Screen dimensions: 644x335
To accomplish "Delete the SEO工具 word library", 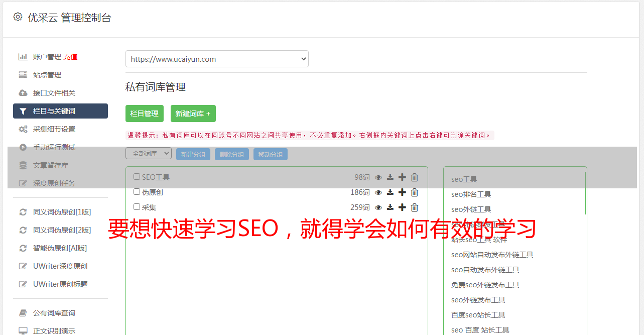I will pos(415,177).
